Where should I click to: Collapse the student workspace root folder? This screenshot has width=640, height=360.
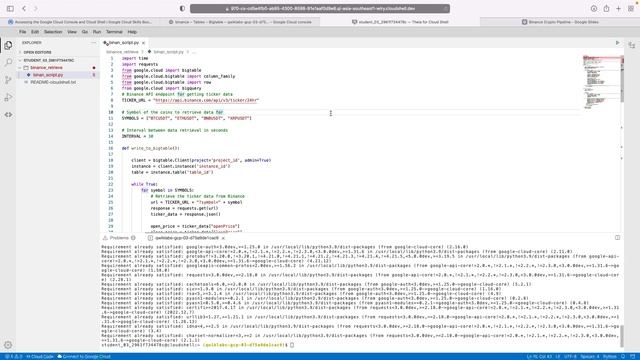click(49, 60)
